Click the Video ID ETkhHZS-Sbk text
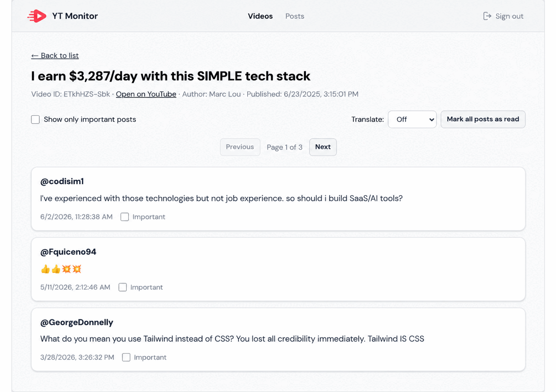 pos(70,94)
